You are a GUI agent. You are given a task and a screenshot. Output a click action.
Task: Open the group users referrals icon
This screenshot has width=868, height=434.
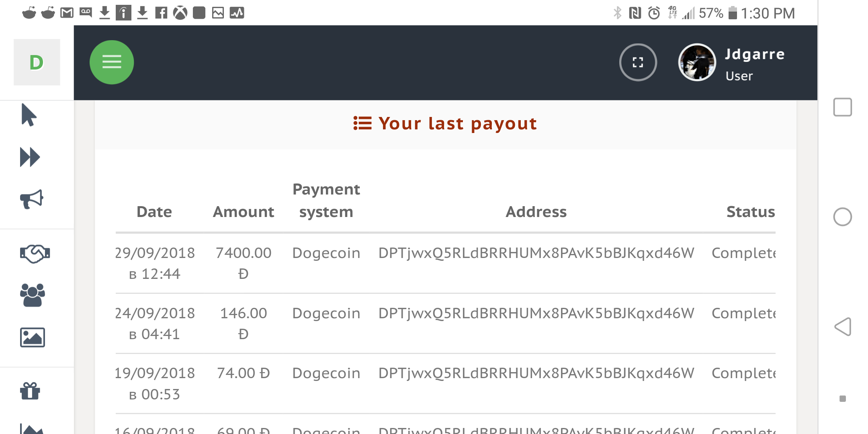[x=33, y=295]
